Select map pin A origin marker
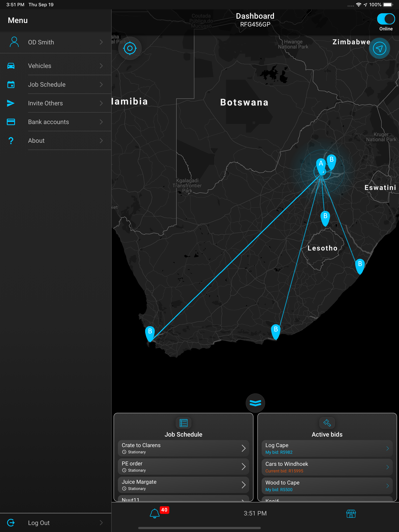 click(x=321, y=166)
